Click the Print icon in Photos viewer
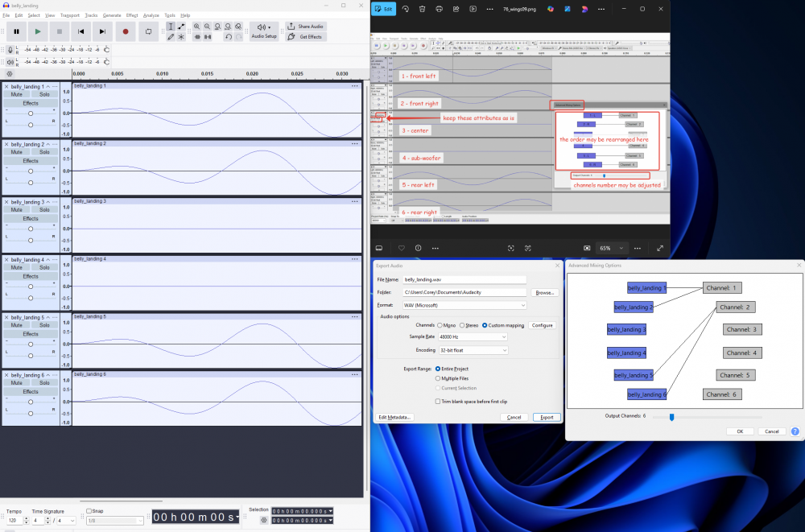This screenshot has height=532, width=805. [x=438, y=9]
